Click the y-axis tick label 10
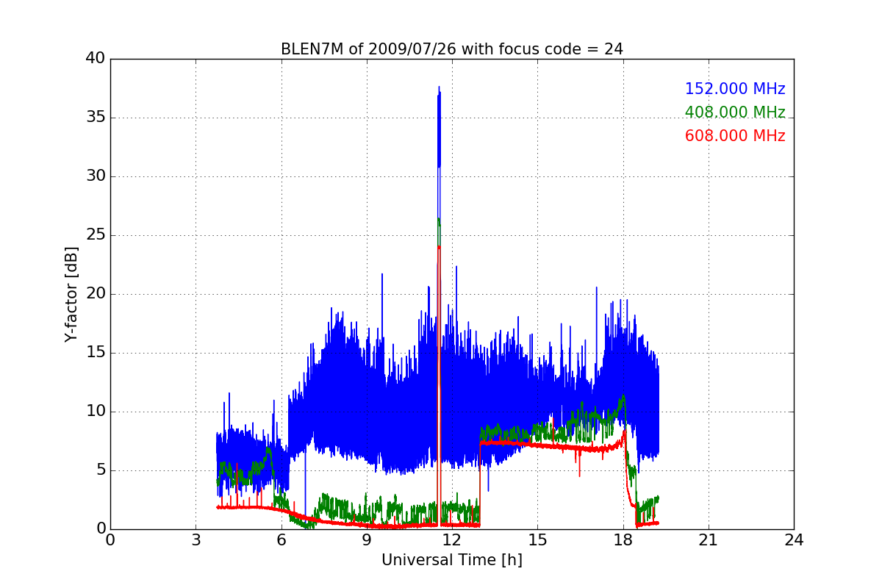This screenshot has height=588, width=882. tap(95, 412)
